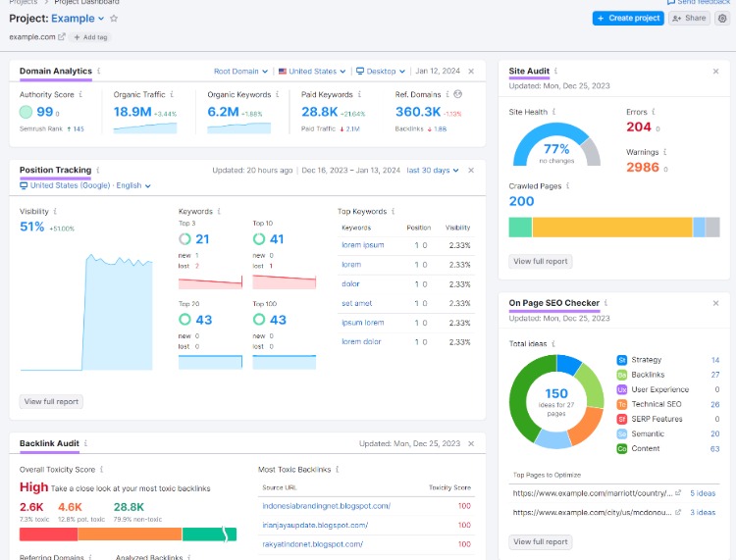The height and width of the screenshot is (560, 736).
Task: Close the On Page SEO Checker widget
Action: 716,303
